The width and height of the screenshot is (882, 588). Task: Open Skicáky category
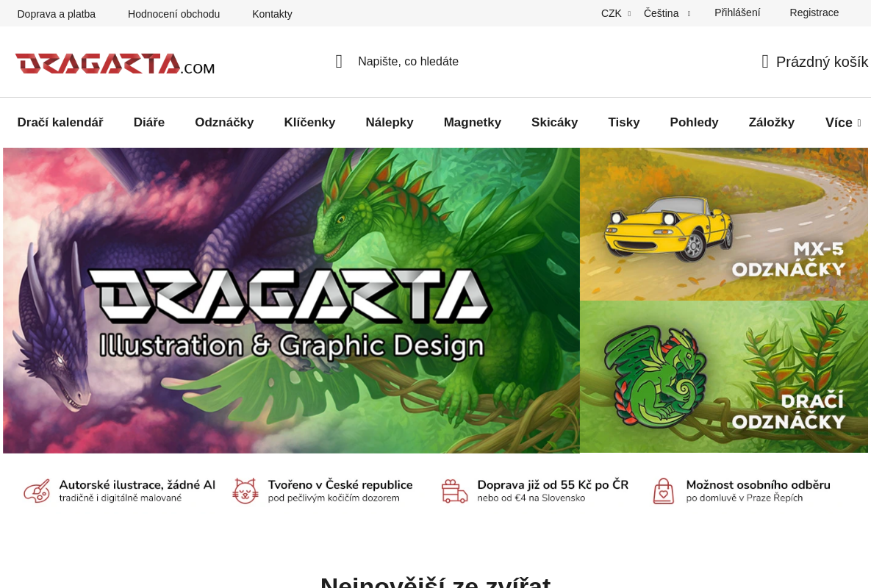555,123
